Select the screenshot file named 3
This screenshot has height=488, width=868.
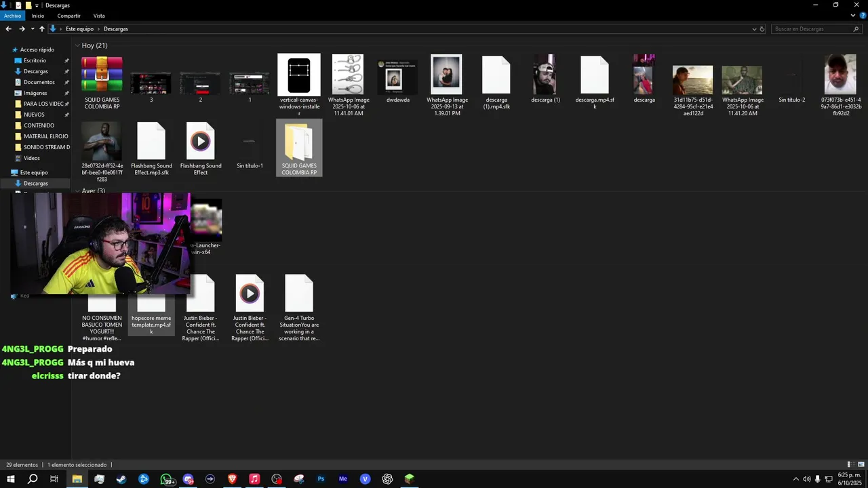[151, 87]
